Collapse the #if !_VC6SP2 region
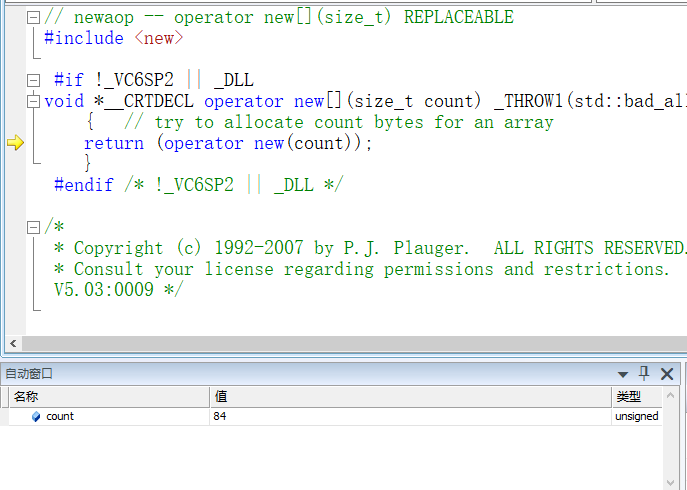 pyautogui.click(x=33, y=81)
